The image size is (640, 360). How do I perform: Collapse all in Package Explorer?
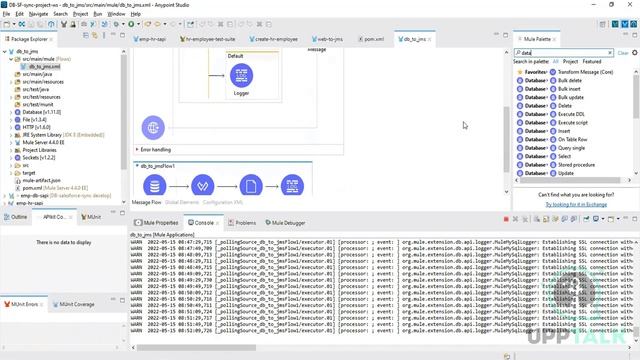(x=86, y=36)
